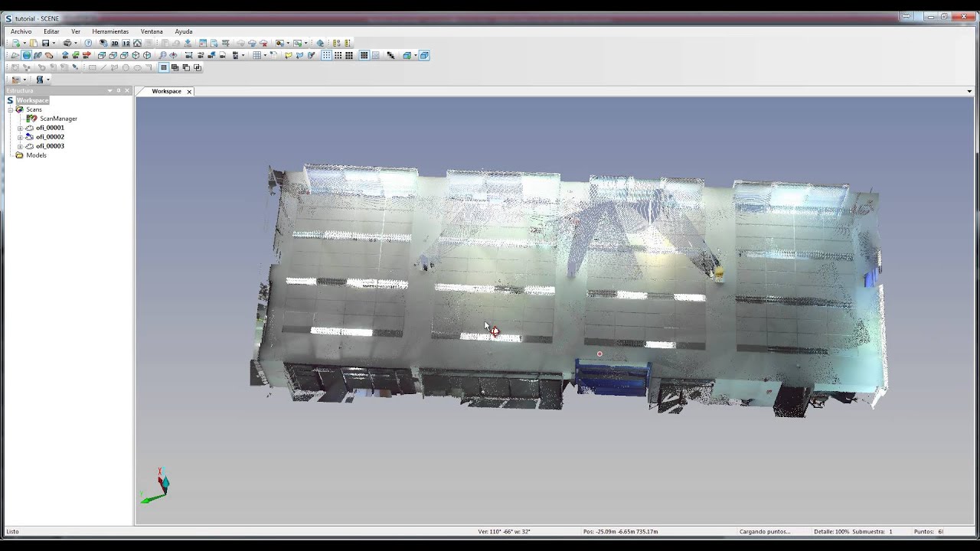This screenshot has height=551, width=980.
Task: Click the open-folder project icon
Action: click(x=34, y=43)
